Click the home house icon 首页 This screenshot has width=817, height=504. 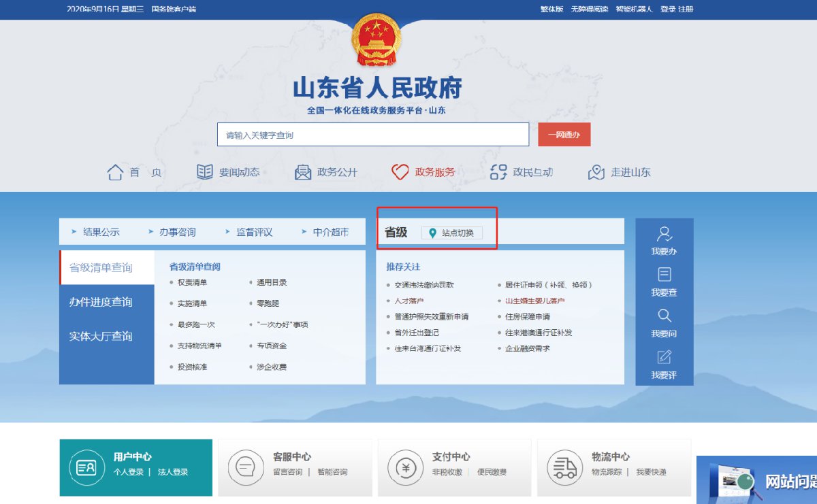(114, 172)
